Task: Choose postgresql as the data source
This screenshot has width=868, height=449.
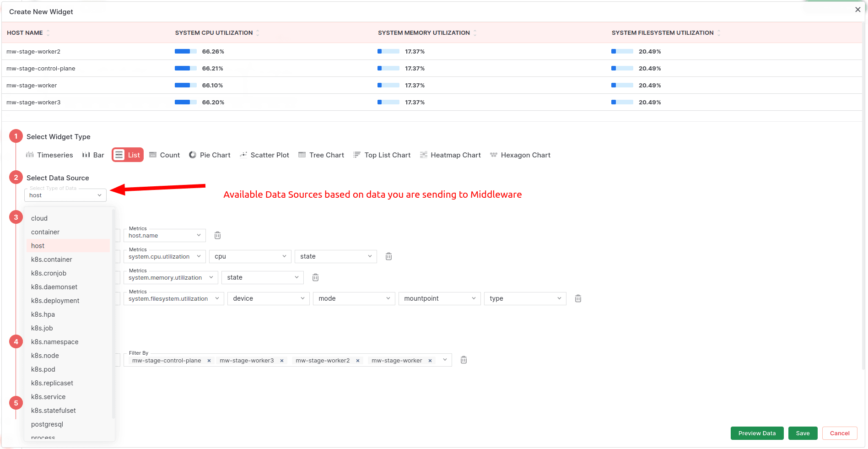Action: 47,424
